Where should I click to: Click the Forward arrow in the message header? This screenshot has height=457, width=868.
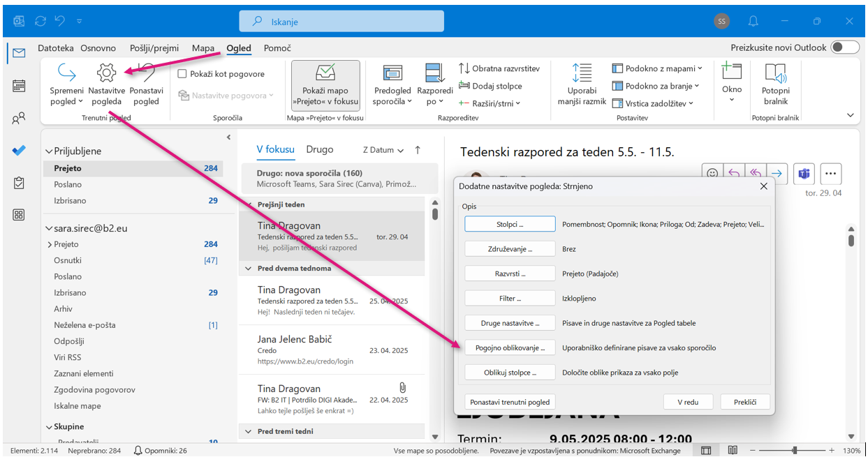pos(777,173)
